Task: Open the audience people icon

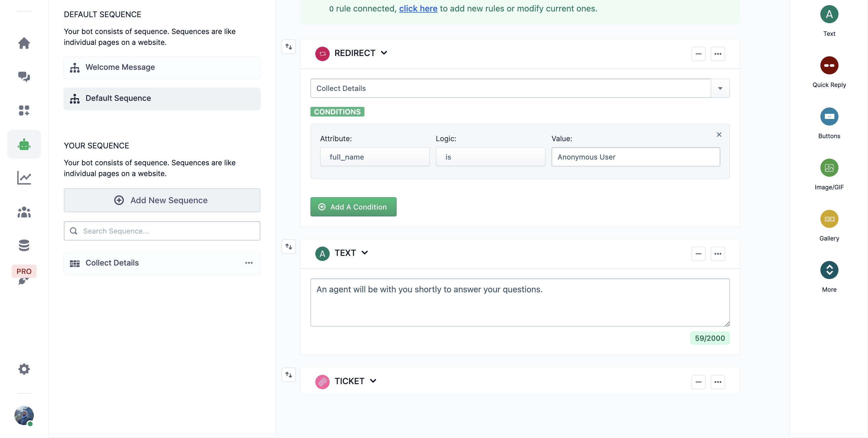Action: 24,212
